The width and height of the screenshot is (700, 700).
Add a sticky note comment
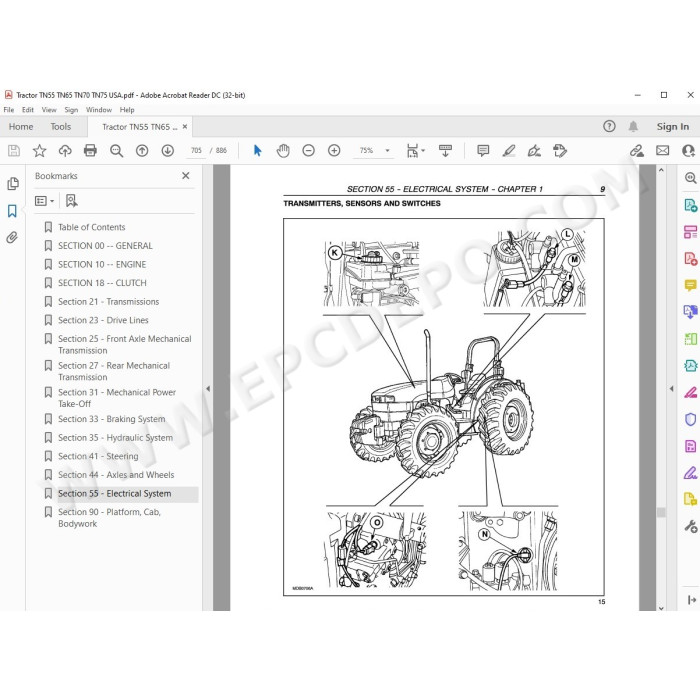point(483,151)
